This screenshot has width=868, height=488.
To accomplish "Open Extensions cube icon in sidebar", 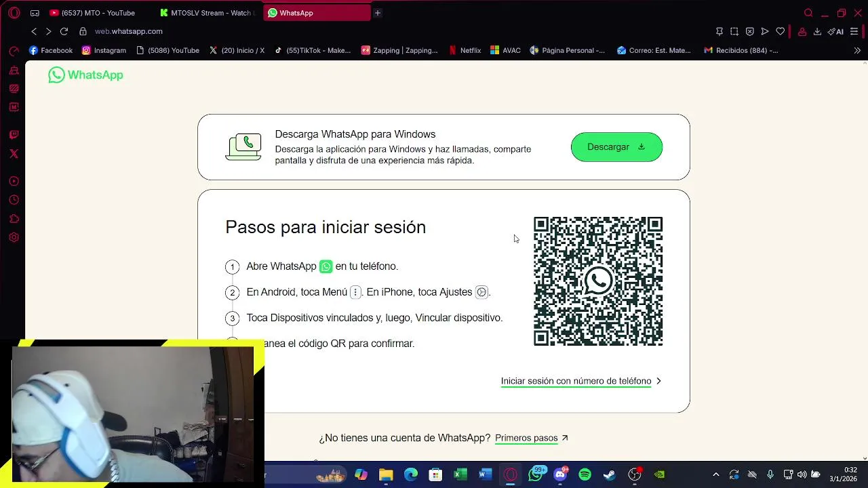I will click(x=14, y=219).
